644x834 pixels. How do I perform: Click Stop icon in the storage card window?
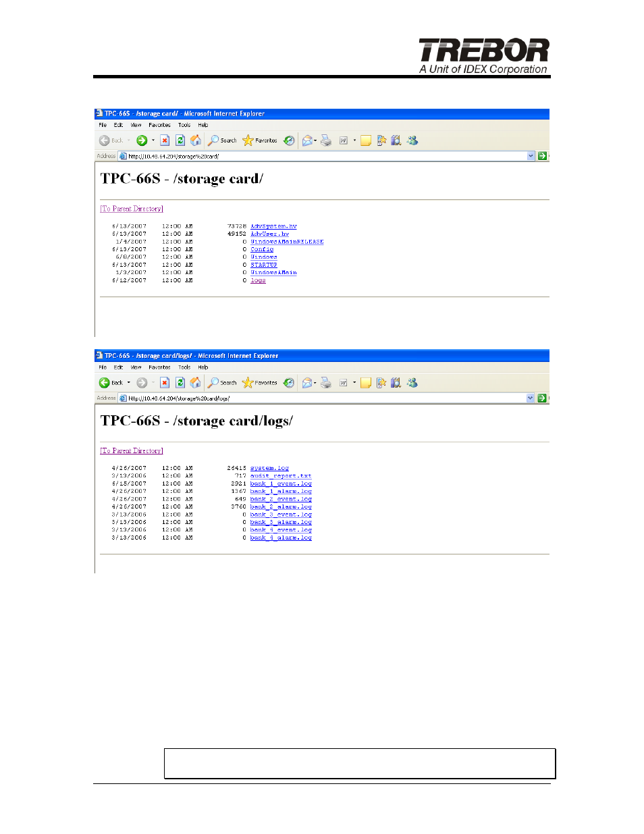pyautogui.click(x=165, y=140)
